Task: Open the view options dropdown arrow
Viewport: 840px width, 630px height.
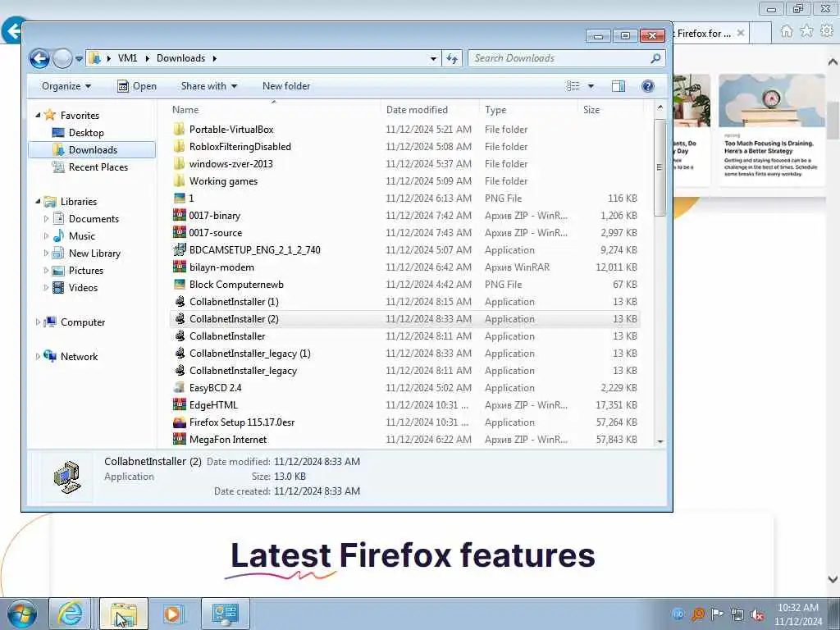Action: [x=591, y=86]
